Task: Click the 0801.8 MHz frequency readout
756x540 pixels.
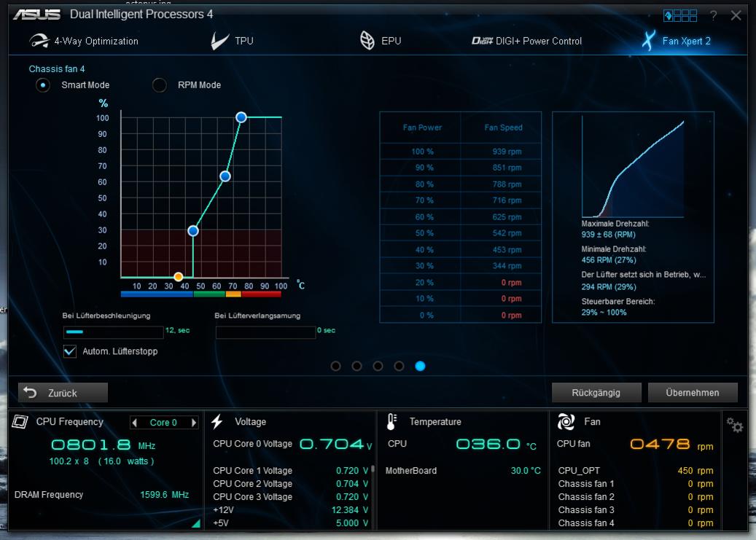Action: point(104,445)
